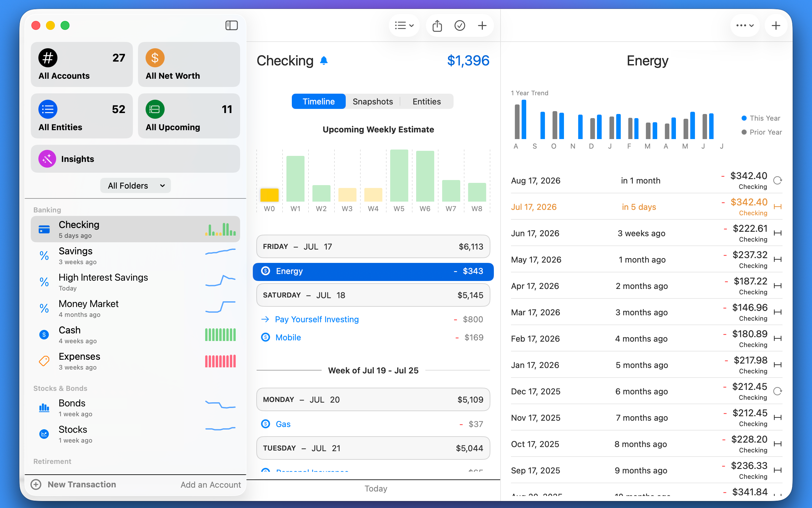Select the Nov 17, 2025 entry
The width and height of the screenshot is (812, 508).
click(646, 418)
